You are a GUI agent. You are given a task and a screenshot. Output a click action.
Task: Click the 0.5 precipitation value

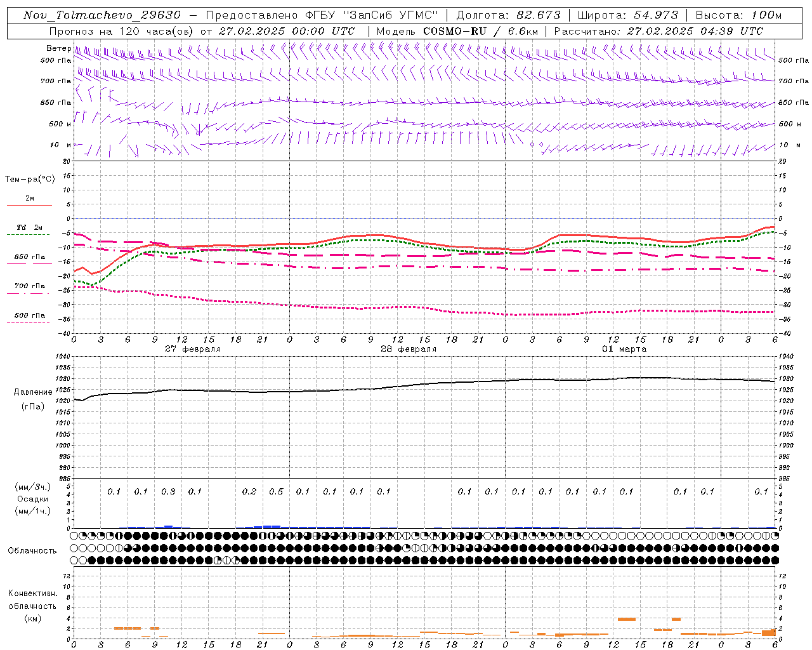click(x=276, y=492)
